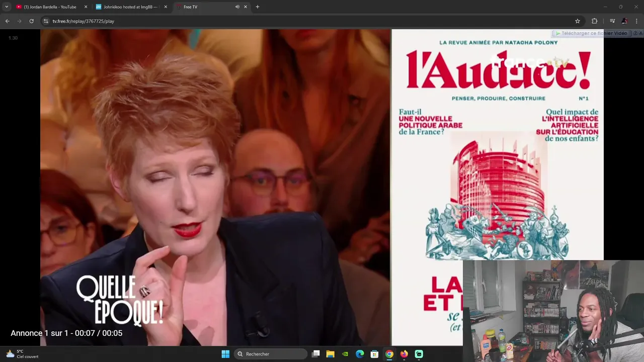Close the Free TV tab

(246, 7)
